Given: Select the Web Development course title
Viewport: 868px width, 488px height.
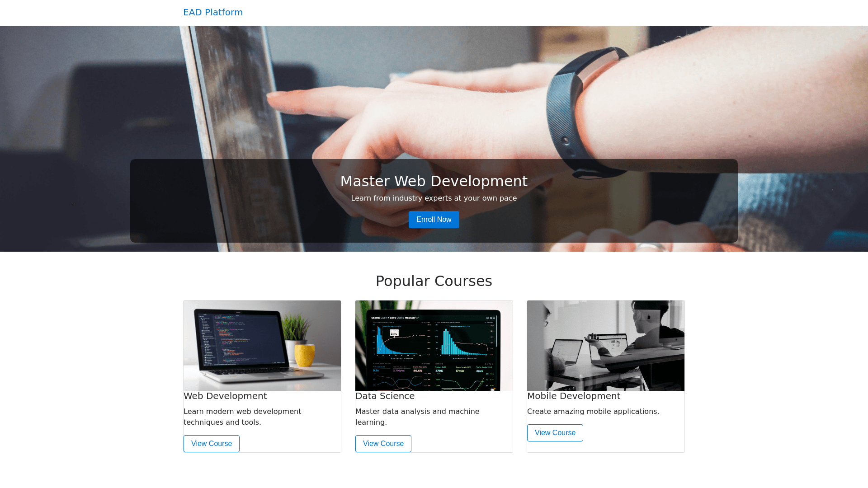Looking at the screenshot, I should (225, 396).
